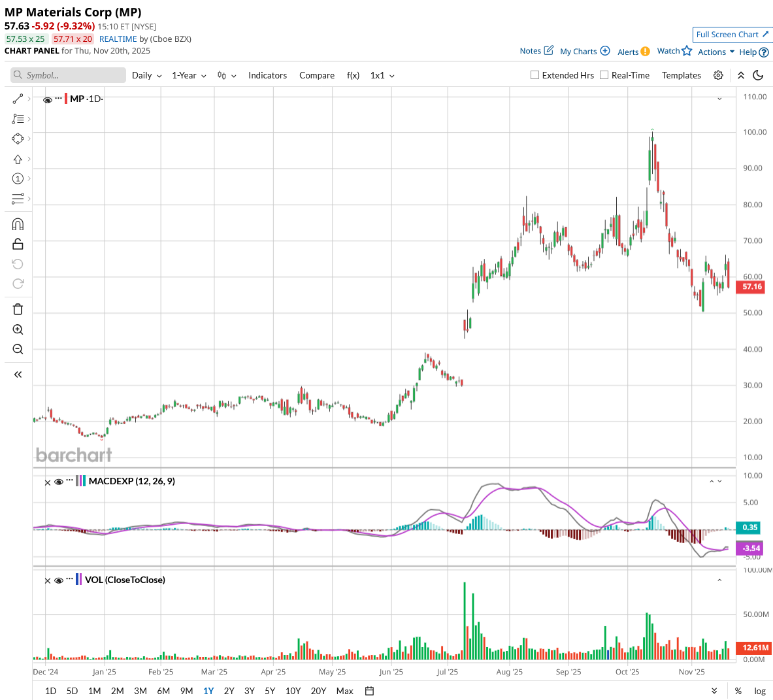The width and height of the screenshot is (773, 700).
Task: Click the MACDEXP color swatches
Action: click(81, 480)
